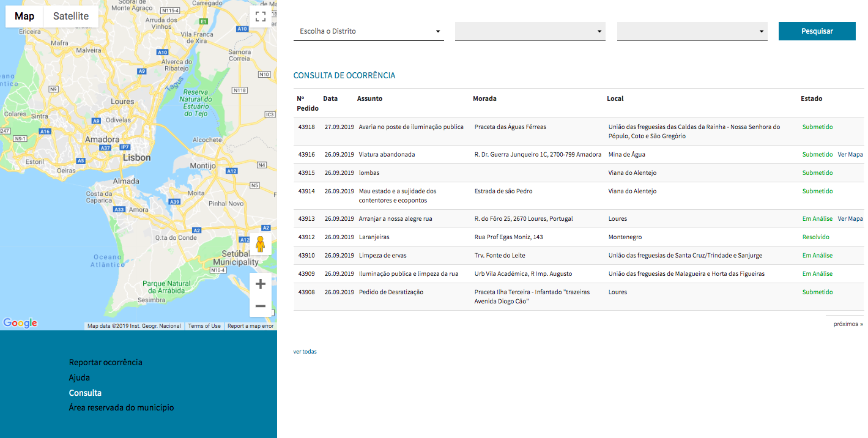The image size is (868, 438).
Task: Click the Google logo on map
Action: click(20, 323)
